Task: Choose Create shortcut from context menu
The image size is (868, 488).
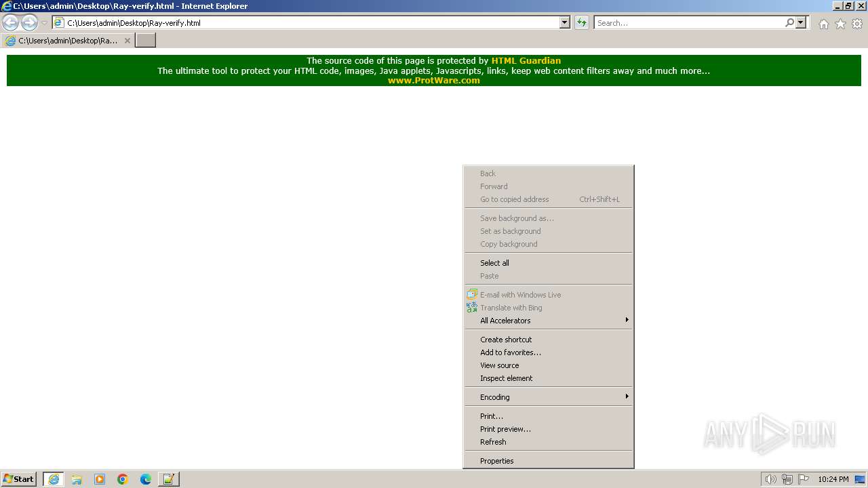Action: [x=549, y=340]
